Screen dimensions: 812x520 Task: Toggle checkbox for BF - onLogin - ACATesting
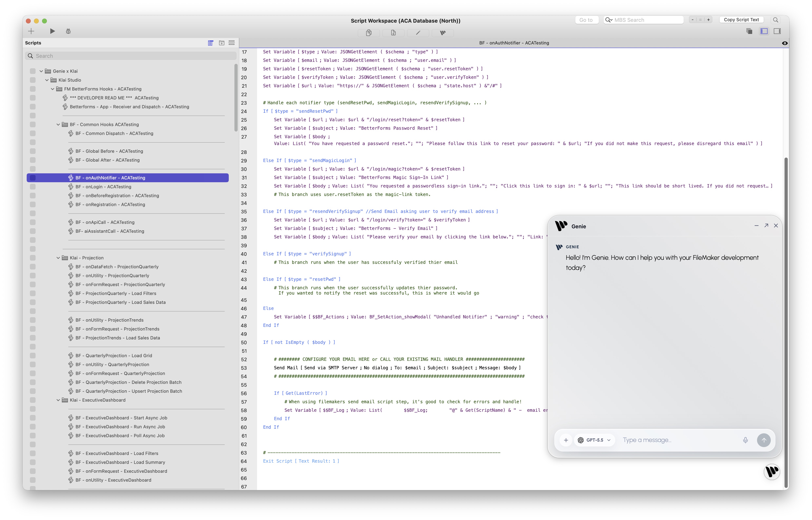(33, 187)
